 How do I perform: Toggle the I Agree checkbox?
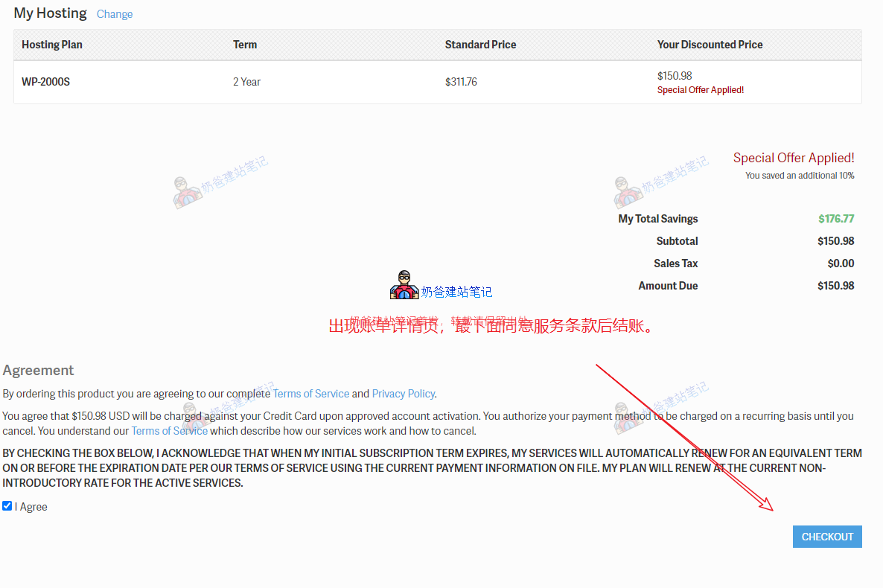click(x=7, y=506)
